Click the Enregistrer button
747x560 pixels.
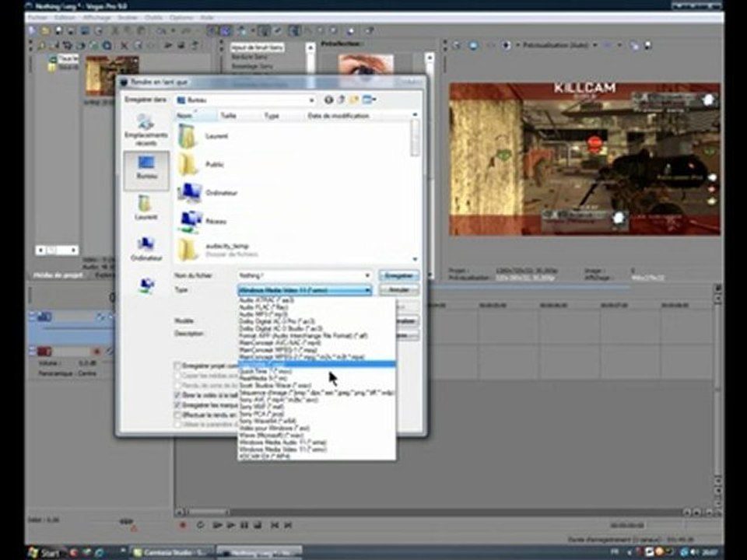tap(398, 275)
